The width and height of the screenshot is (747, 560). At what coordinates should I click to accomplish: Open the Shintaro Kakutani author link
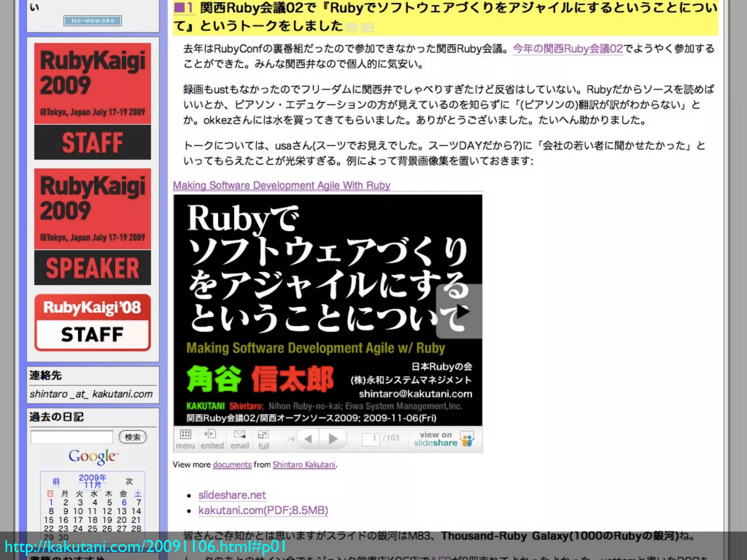pyautogui.click(x=304, y=464)
